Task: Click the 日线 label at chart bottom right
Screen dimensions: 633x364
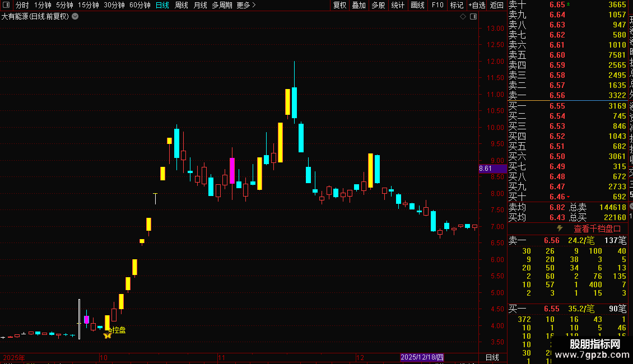Action: 492,357
